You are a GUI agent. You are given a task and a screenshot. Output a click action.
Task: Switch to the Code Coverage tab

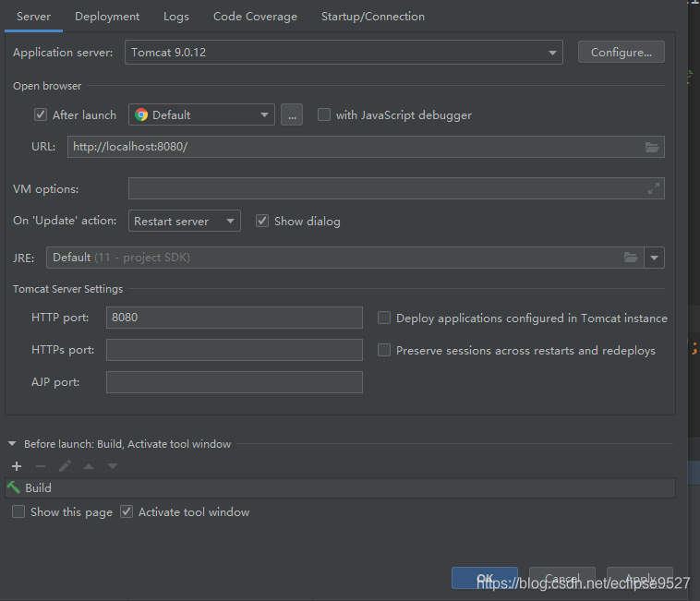pyautogui.click(x=255, y=17)
